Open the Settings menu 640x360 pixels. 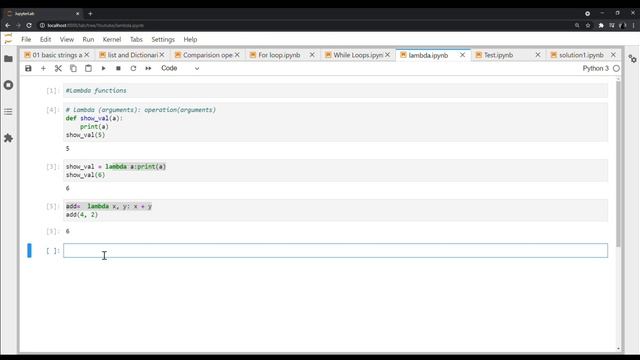coord(163,40)
